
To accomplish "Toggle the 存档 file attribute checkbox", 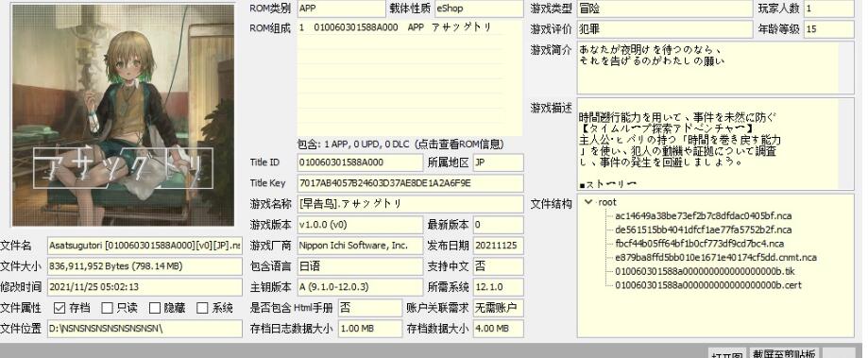I will click(x=60, y=308).
